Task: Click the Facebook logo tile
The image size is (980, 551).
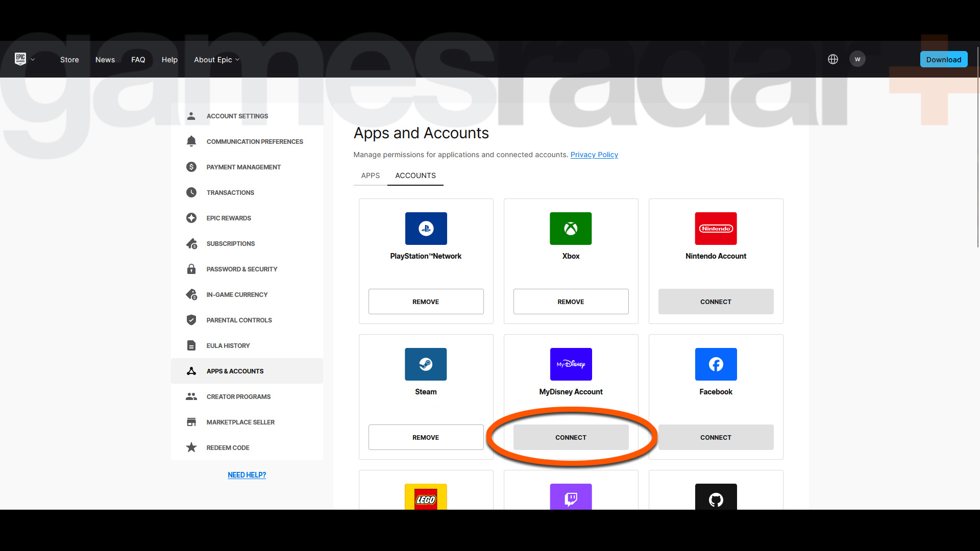Action: [716, 364]
